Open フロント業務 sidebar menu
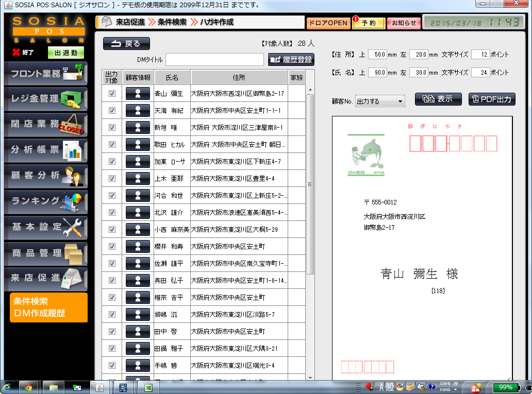532x394 pixels. (45, 74)
